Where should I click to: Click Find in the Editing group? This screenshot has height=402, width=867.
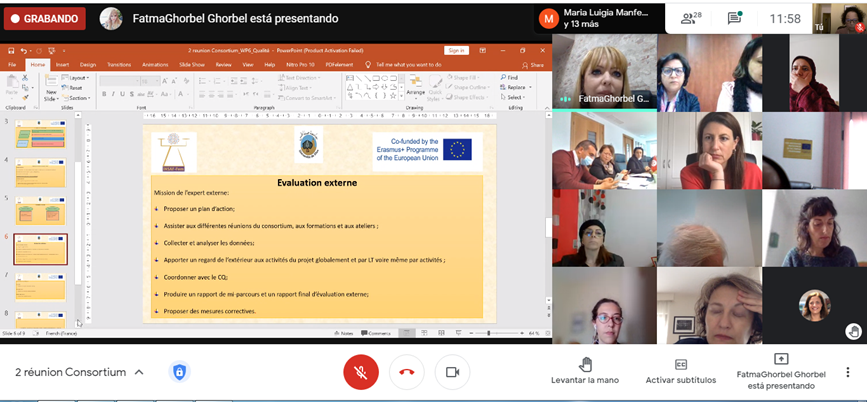point(508,78)
